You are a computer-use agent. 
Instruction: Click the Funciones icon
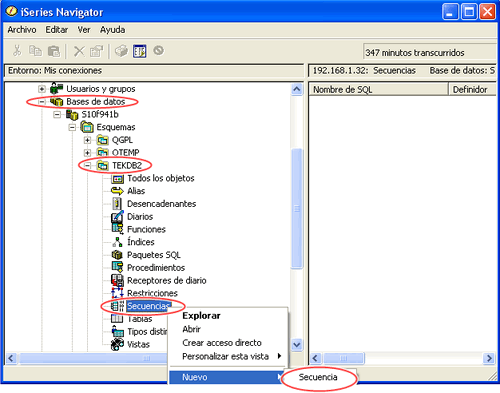pyautogui.click(x=117, y=229)
